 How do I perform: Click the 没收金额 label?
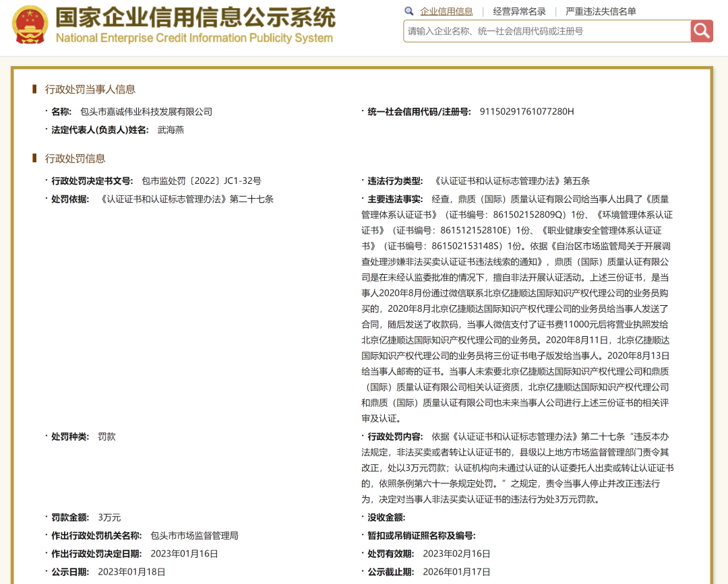click(386, 517)
